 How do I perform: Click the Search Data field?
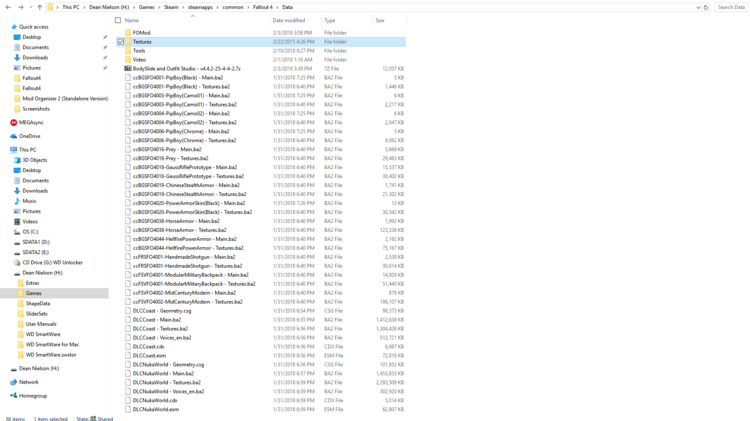(x=731, y=7)
